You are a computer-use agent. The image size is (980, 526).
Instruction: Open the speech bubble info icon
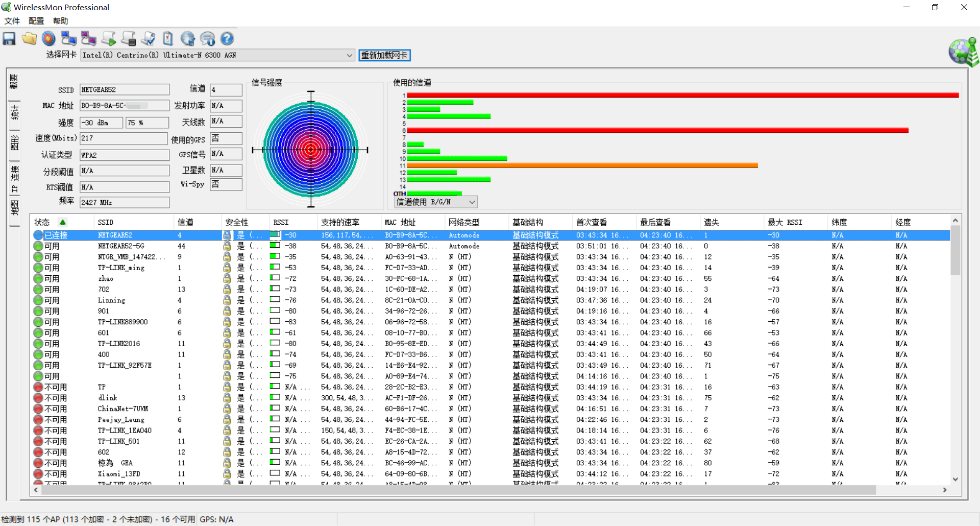[x=207, y=39]
